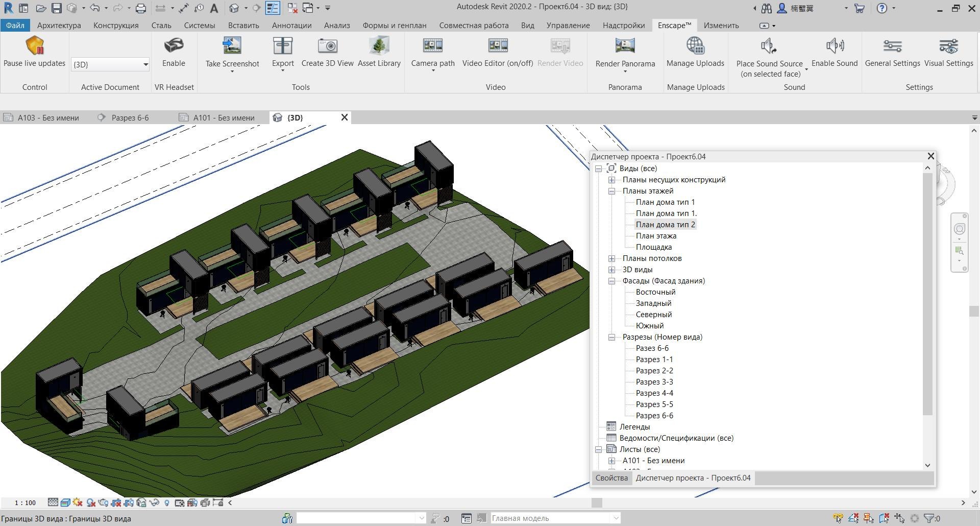Switch to the Аннотации ribbon tab
The image size is (980, 526).
[291, 25]
